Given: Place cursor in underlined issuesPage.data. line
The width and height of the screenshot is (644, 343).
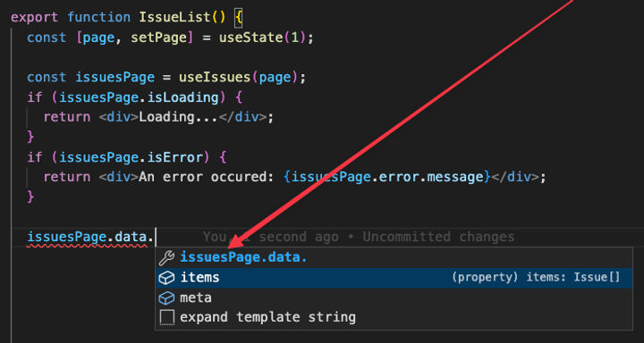Looking at the screenshot, I should tap(89, 237).
